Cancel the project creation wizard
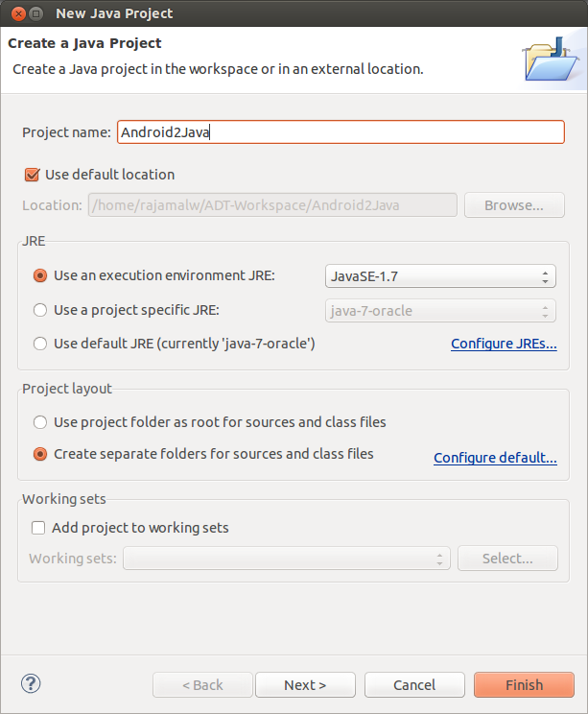 click(414, 685)
